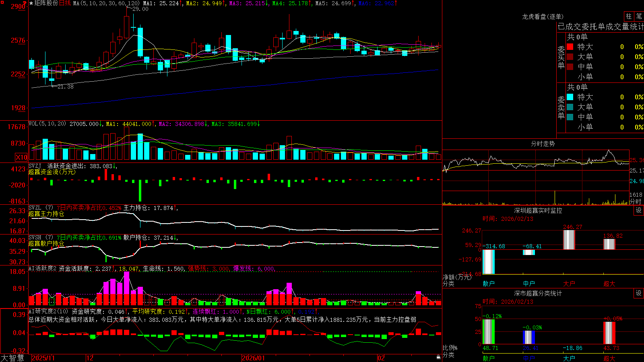The height and width of the screenshot is (362, 644).
Task: Click the 超赢资金流(万元) label
Action: coord(52,172)
